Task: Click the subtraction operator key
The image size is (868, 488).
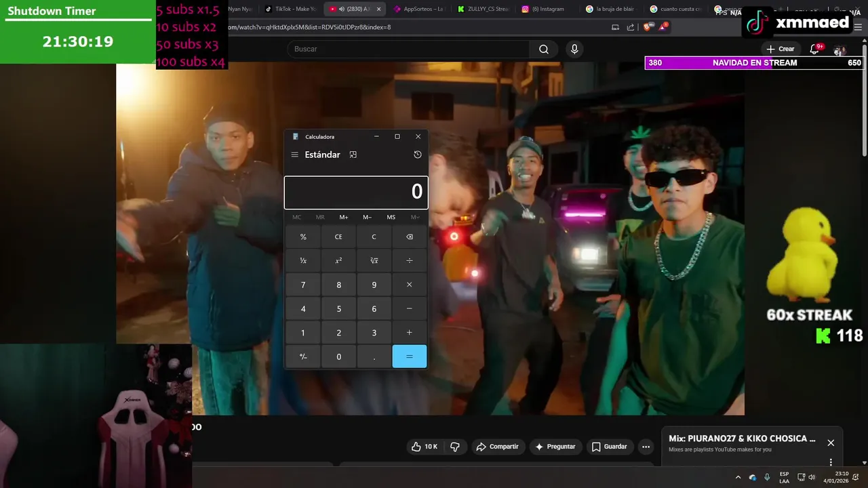Action: tap(409, 308)
